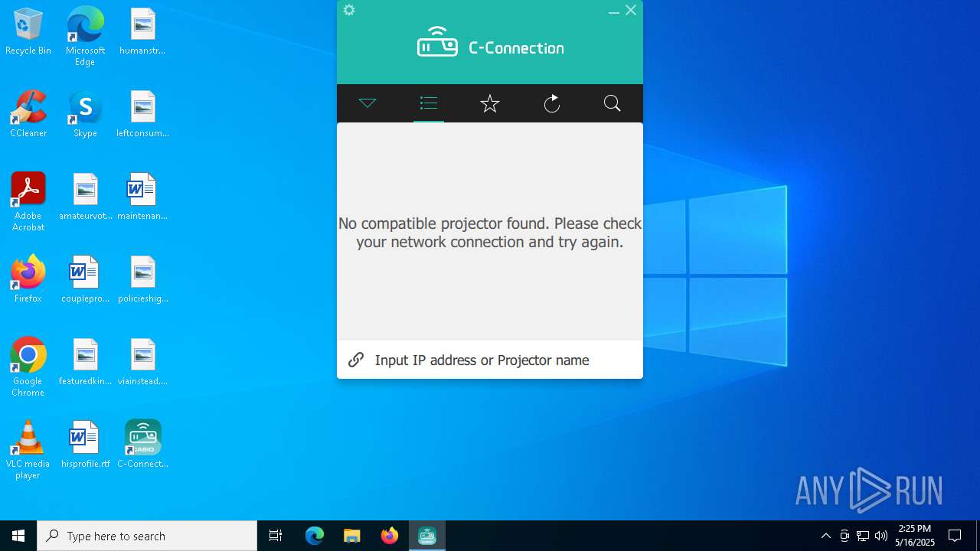Click the C-Connection logo in the header

point(490,43)
